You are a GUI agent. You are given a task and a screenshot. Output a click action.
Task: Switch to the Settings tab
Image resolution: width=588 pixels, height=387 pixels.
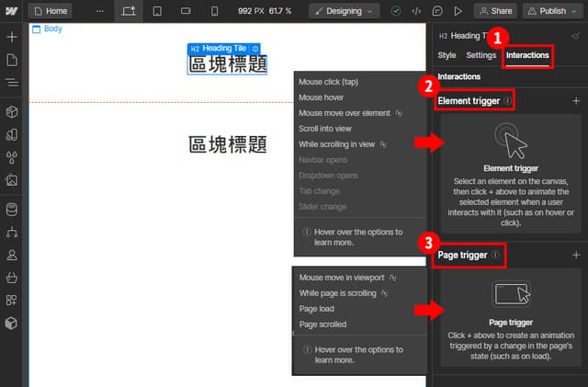point(481,55)
